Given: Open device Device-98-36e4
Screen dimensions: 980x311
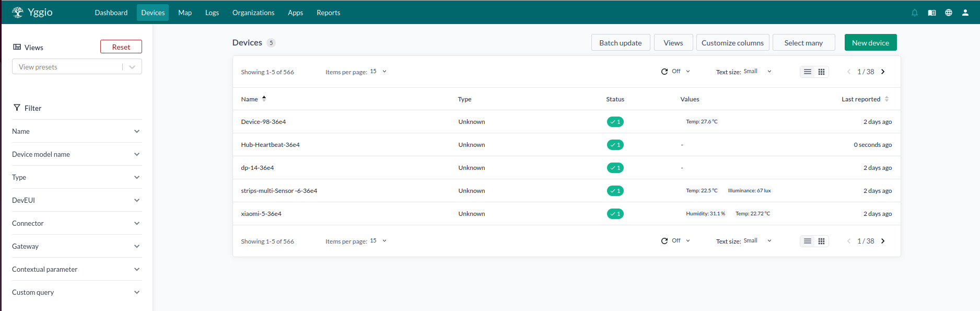Looking at the screenshot, I should (263, 122).
